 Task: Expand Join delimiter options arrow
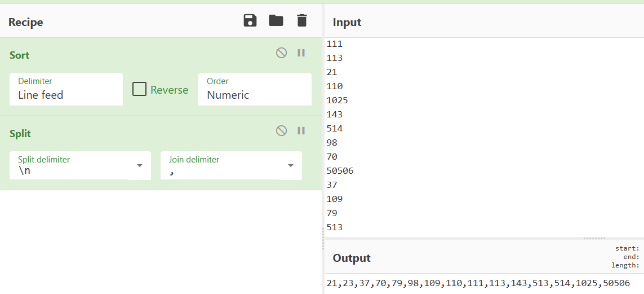click(x=290, y=166)
